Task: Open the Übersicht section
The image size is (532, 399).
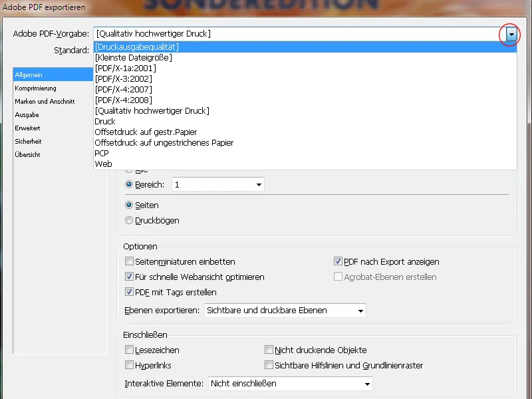Action: coord(53,154)
